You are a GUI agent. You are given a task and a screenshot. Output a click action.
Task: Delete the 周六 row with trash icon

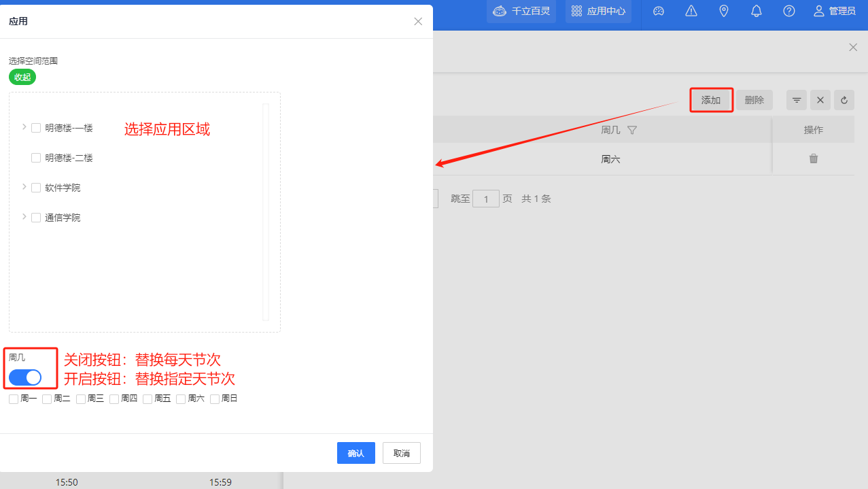(813, 158)
